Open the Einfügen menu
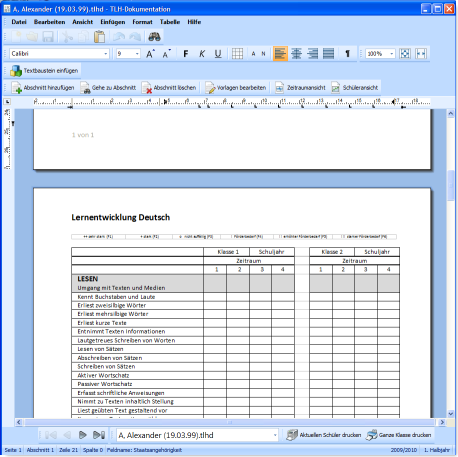 (113, 22)
